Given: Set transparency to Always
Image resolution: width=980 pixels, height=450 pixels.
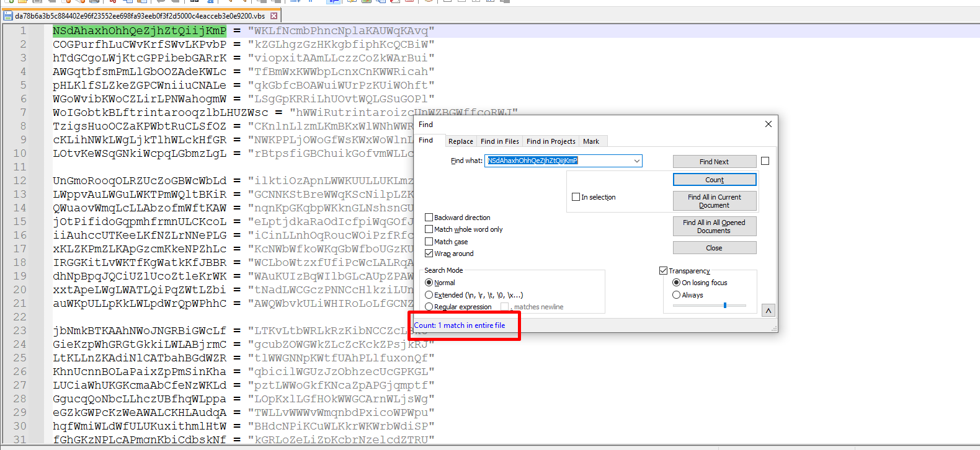Looking at the screenshot, I should [676, 295].
